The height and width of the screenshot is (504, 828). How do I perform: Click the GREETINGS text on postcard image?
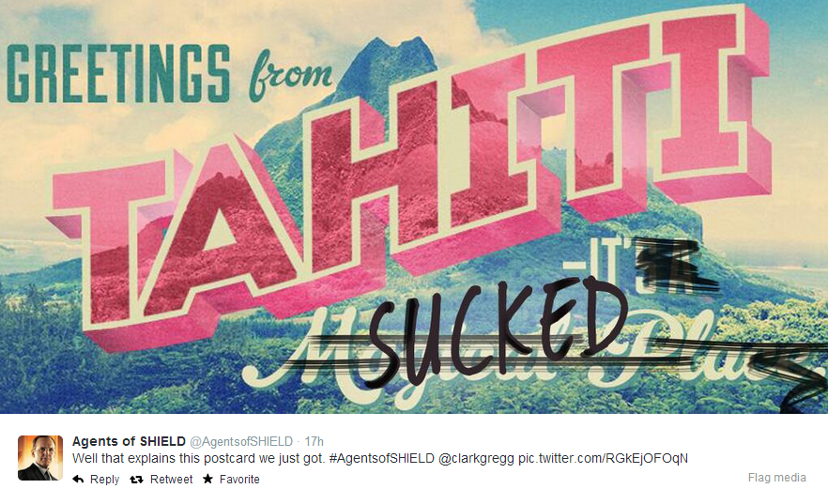pos(119,73)
